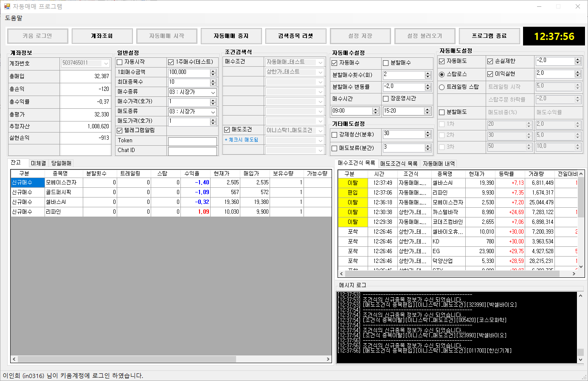Image resolution: width=588 pixels, height=381 pixels.
Task: Click the 계좌조회 button
Action: pos(102,36)
